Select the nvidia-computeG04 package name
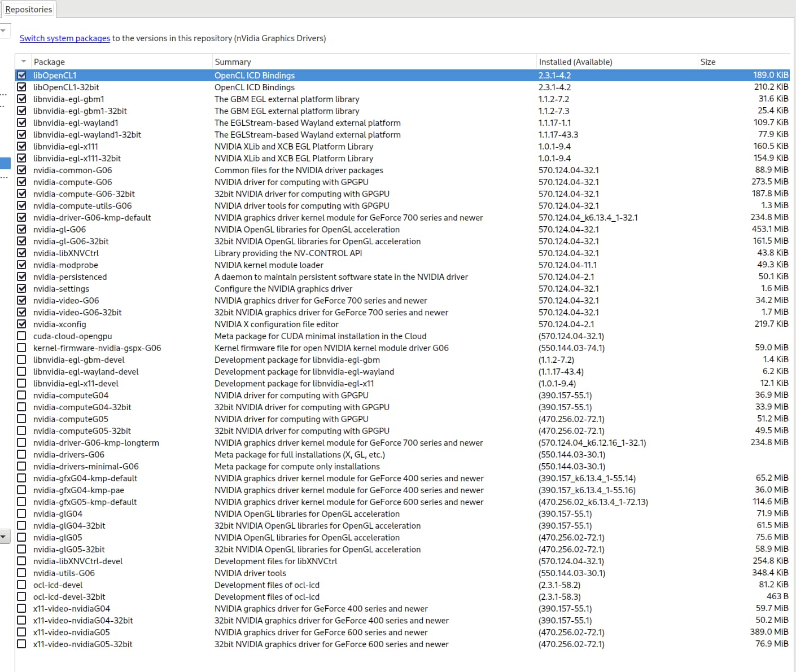796x672 pixels. (71, 395)
